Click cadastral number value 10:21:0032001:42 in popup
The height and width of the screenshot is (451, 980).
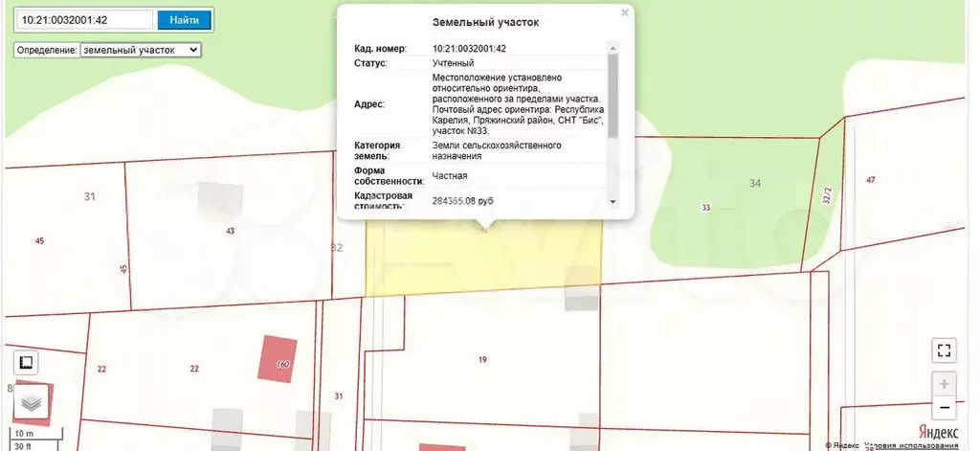pos(469,48)
